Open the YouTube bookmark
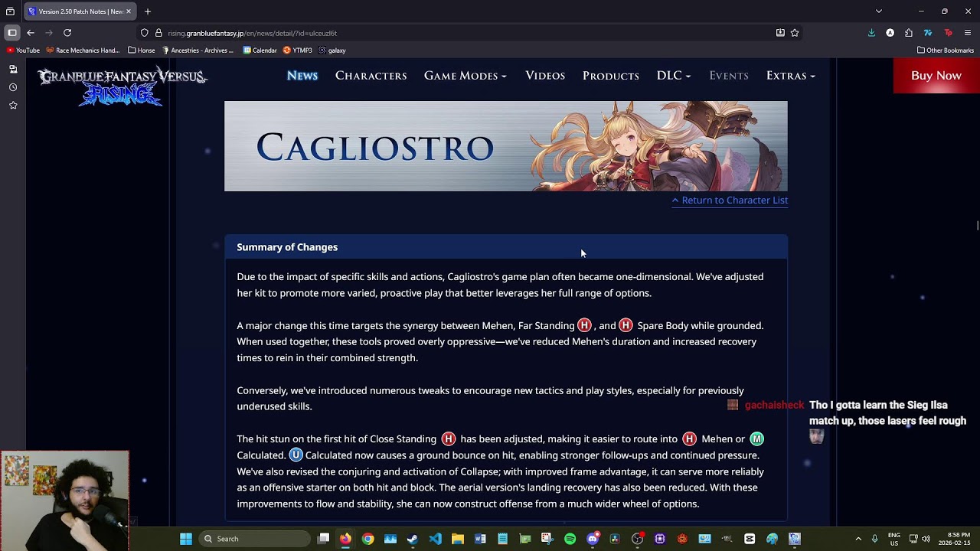This screenshot has width=980, height=551. click(x=23, y=51)
